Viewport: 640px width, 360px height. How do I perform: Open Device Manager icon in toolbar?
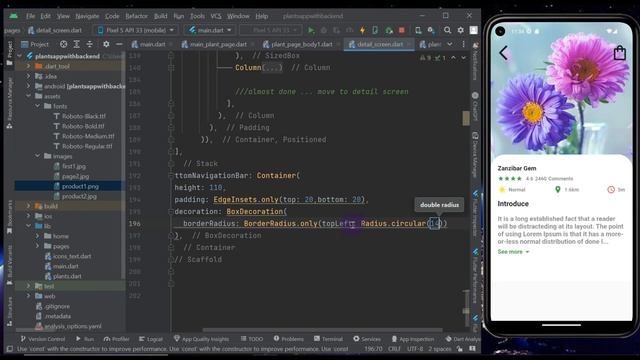click(418, 30)
